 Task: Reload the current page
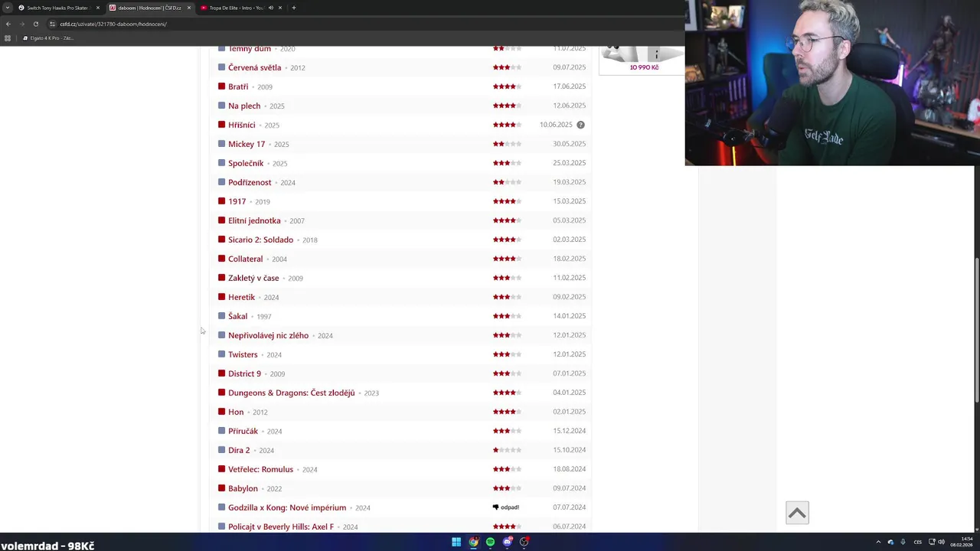tap(36, 24)
